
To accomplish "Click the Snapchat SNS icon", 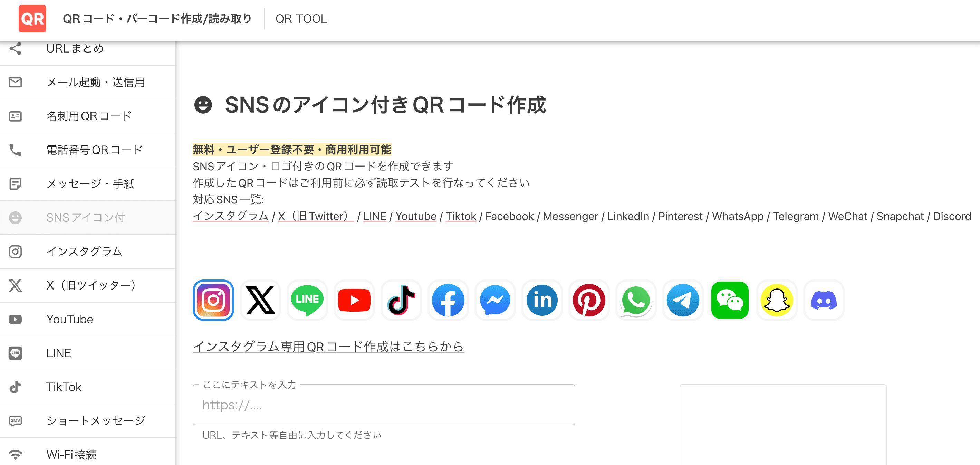I will (x=778, y=300).
